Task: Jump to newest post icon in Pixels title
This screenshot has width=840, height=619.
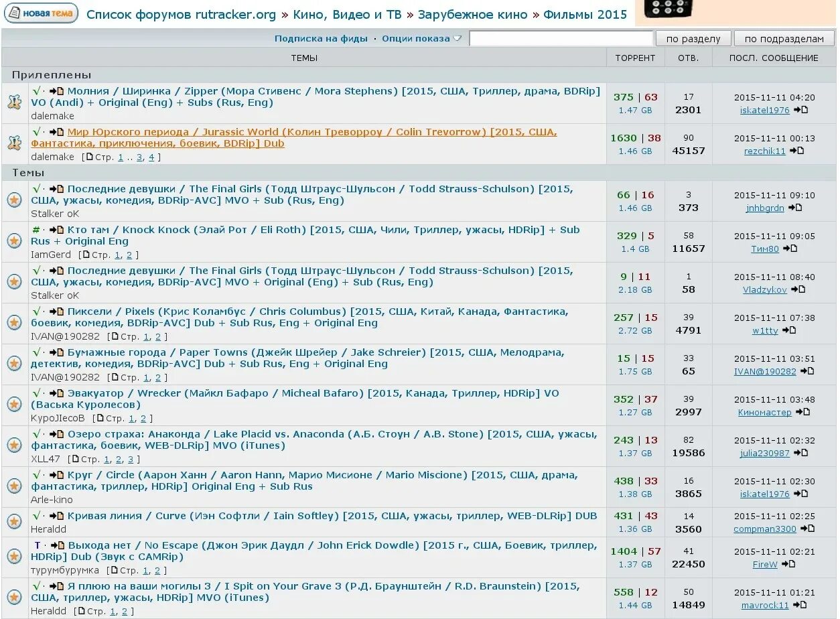Action: pyautogui.click(x=57, y=312)
